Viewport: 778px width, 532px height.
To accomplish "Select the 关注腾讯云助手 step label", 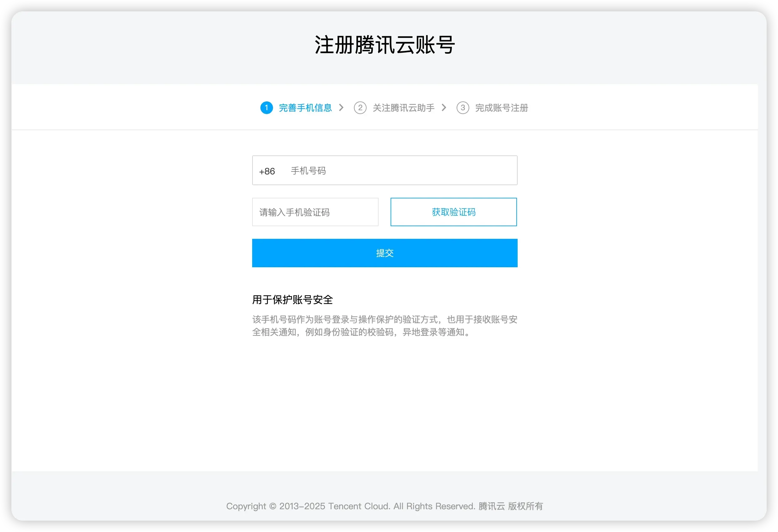I will [x=404, y=108].
